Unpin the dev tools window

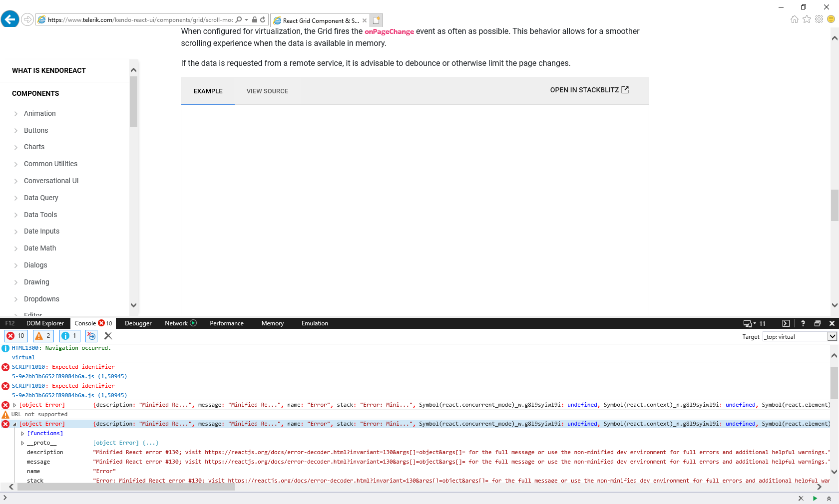click(818, 323)
